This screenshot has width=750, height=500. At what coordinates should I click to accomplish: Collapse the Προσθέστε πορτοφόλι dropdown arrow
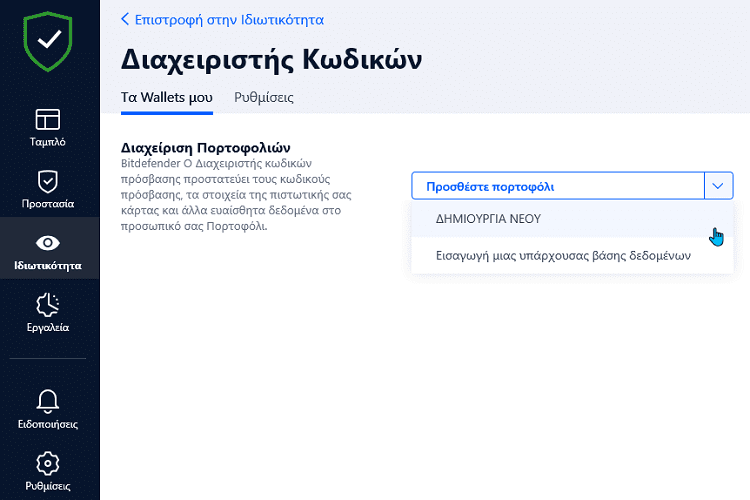(718, 186)
